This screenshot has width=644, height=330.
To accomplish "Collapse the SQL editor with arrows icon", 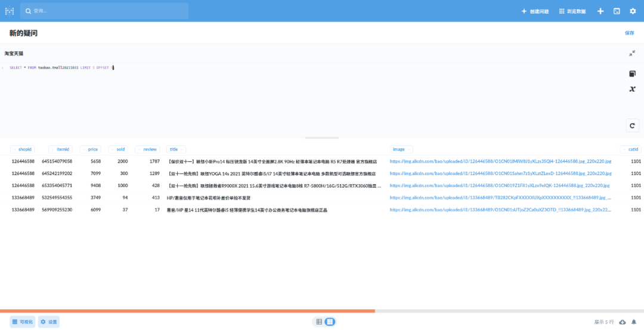I will (x=632, y=54).
